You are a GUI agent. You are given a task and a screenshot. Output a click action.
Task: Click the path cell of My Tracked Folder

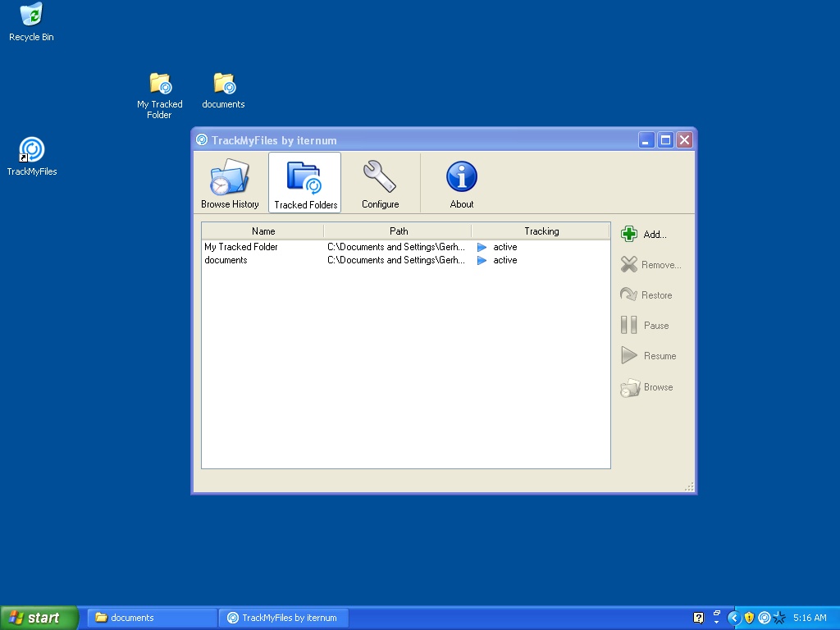[x=396, y=247]
